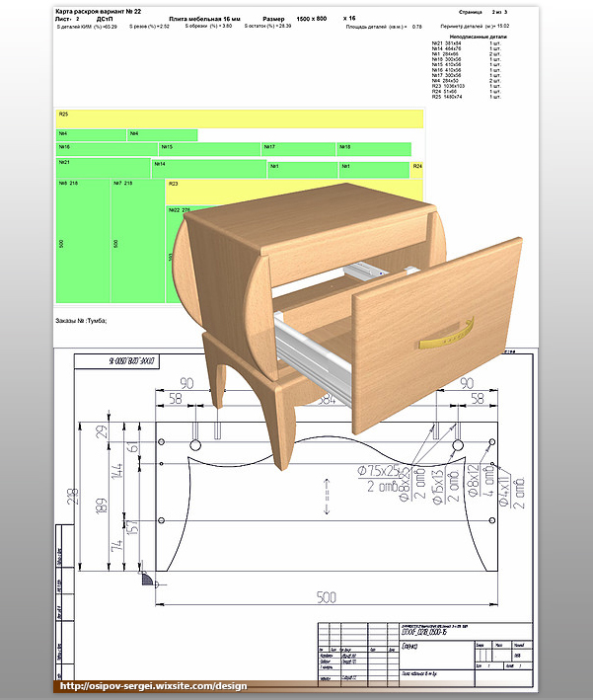Viewport: 593px width, 700px height.
Task: Click the '218' overall height dimension
Action: 73,497
